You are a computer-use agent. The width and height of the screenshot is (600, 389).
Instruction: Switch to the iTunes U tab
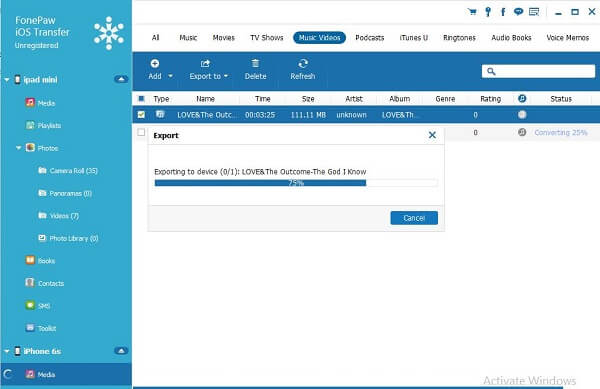[x=414, y=37]
